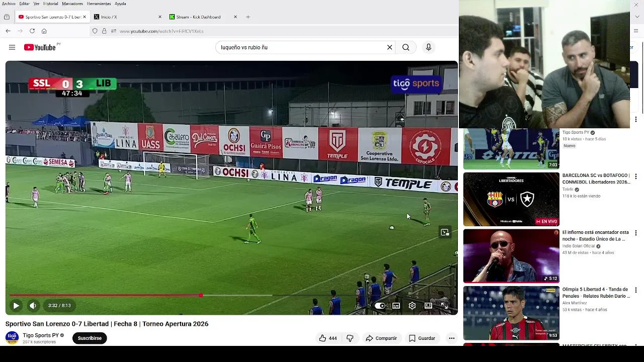Viewport: 644px width, 362px height.
Task: Close the Sportivo San Lorenzo tab
Action: pyautogui.click(x=85, y=17)
